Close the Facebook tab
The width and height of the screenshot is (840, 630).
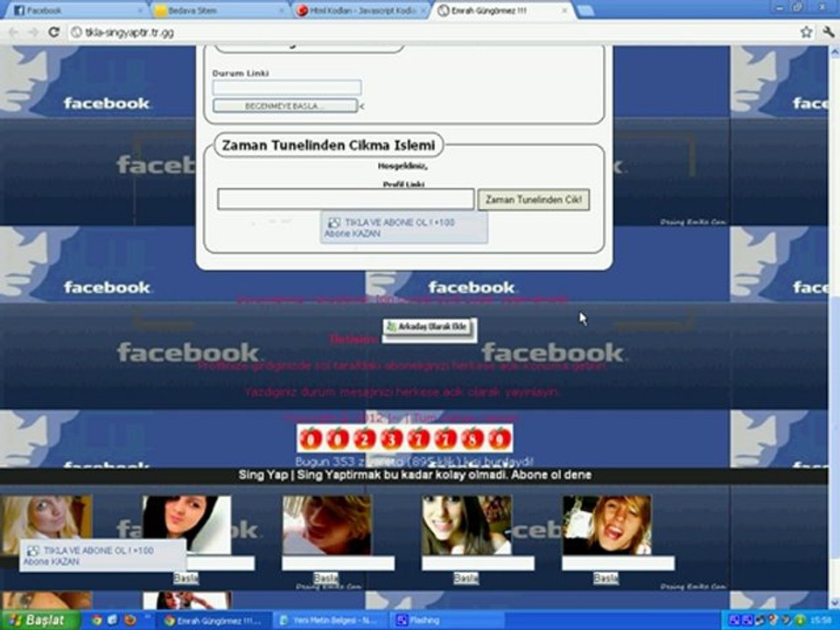[x=140, y=10]
